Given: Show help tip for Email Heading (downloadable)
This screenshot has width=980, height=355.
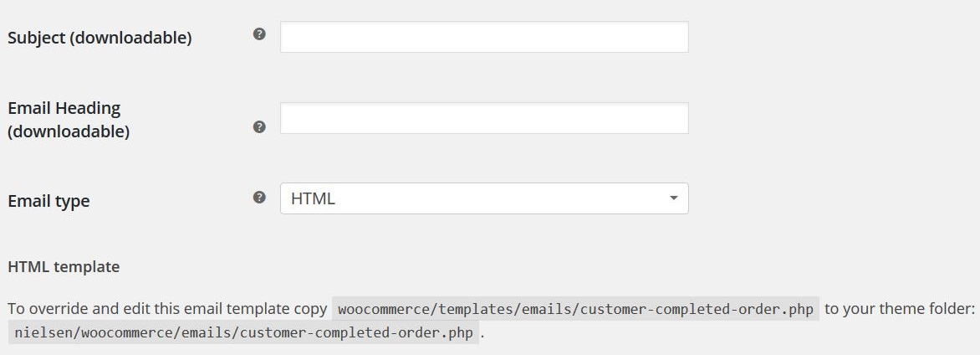Looking at the screenshot, I should 259,127.
